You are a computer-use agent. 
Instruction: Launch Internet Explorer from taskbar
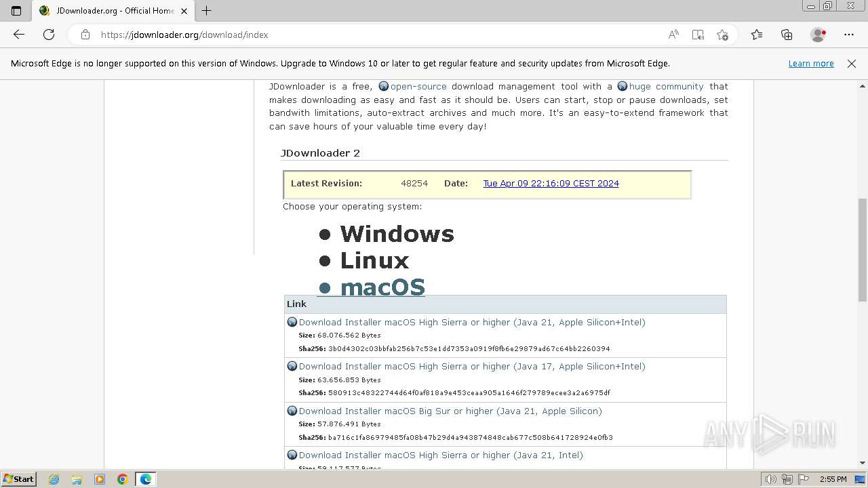(54, 479)
